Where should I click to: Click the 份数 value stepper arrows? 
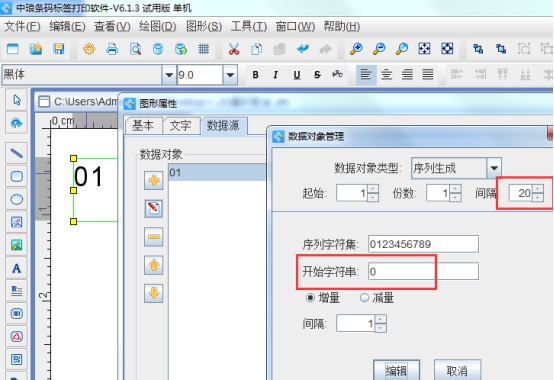tap(455, 193)
